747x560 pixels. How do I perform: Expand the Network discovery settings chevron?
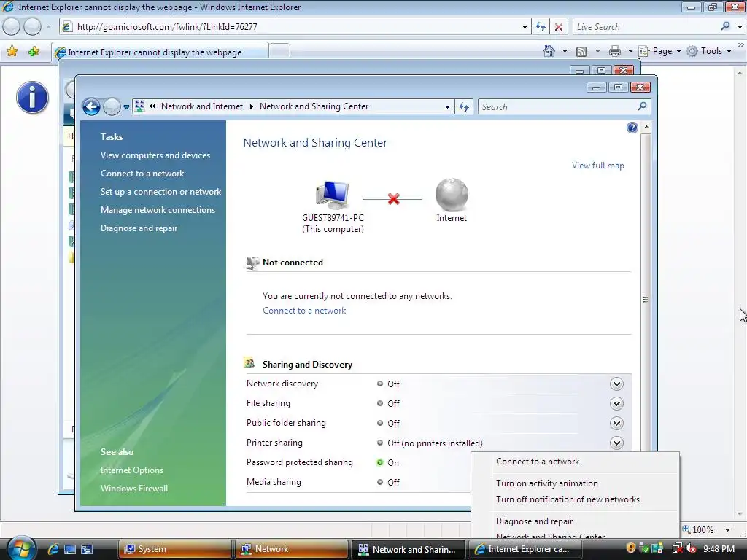616,384
